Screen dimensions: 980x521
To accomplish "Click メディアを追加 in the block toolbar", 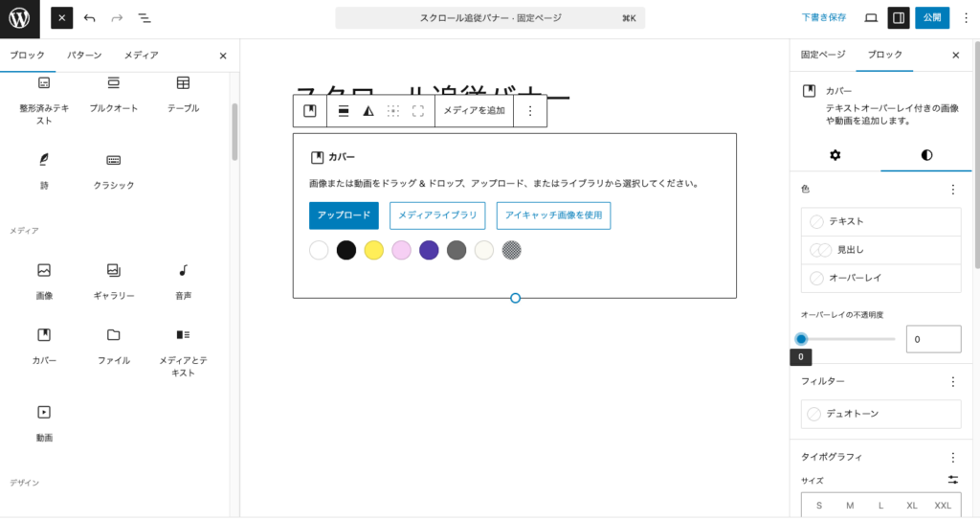I will pos(474,111).
